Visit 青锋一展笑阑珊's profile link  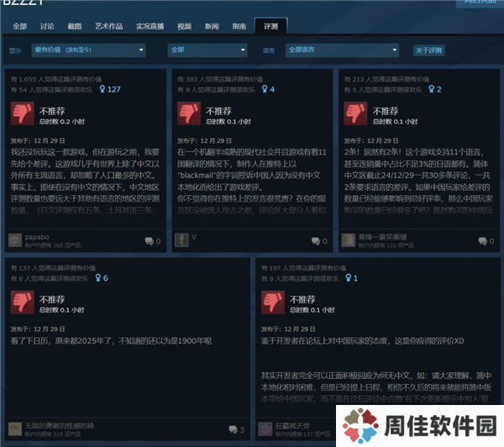382,237
